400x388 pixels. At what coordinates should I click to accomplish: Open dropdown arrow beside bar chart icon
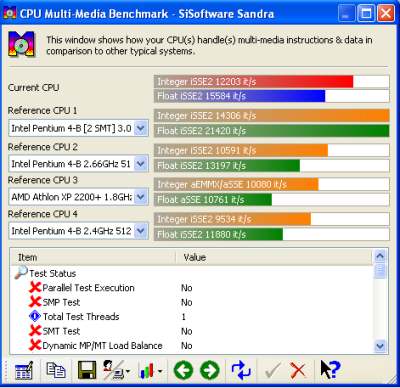click(x=159, y=371)
